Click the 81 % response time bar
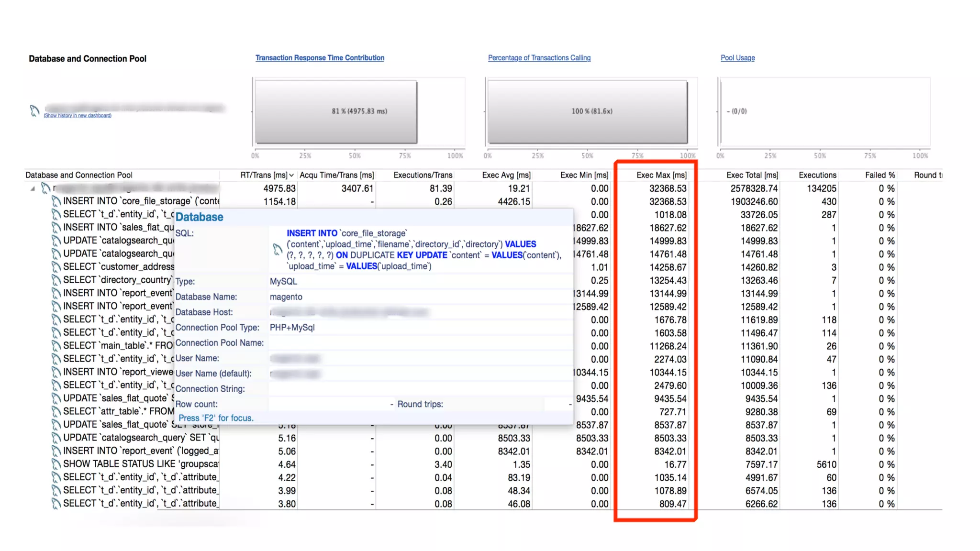The image size is (980, 551). [336, 111]
